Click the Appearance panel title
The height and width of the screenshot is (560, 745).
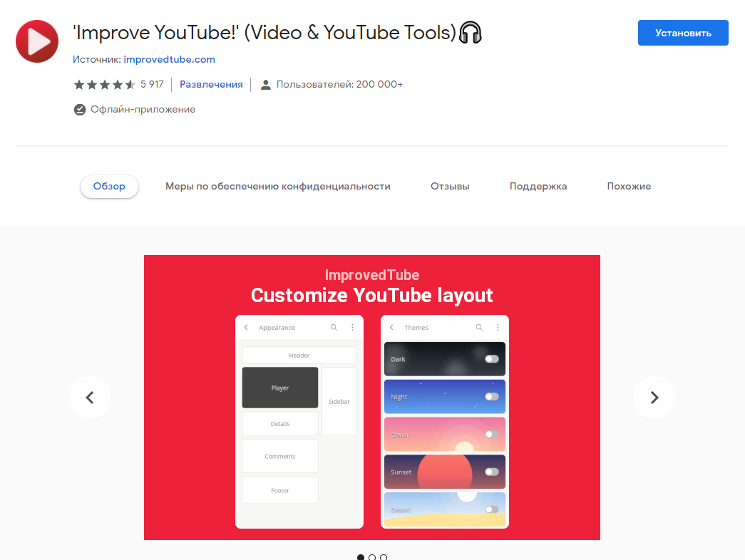click(277, 328)
